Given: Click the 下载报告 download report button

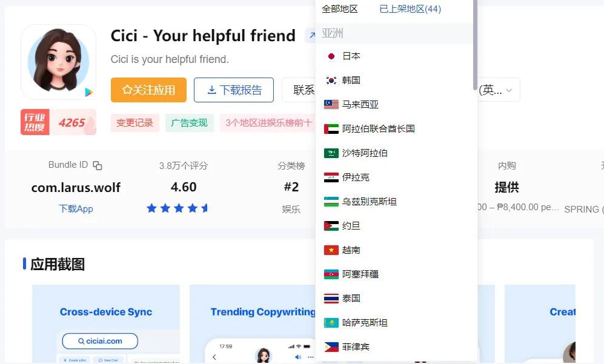Looking at the screenshot, I should click(x=234, y=90).
